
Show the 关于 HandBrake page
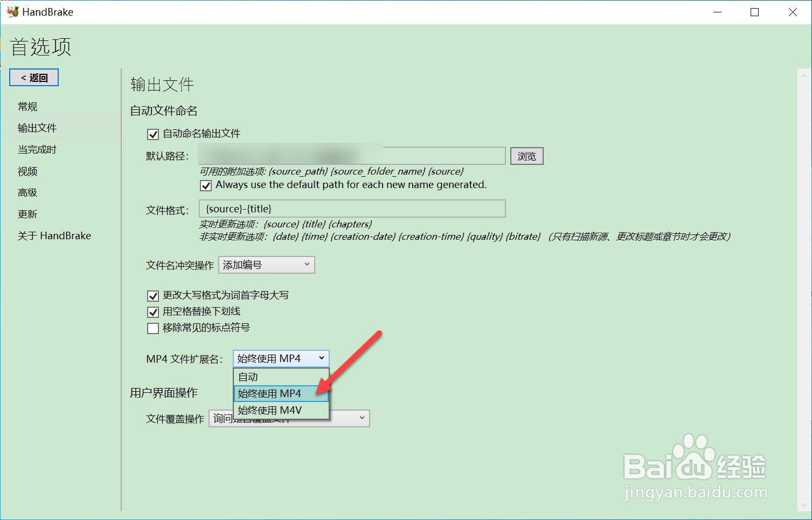(x=54, y=236)
